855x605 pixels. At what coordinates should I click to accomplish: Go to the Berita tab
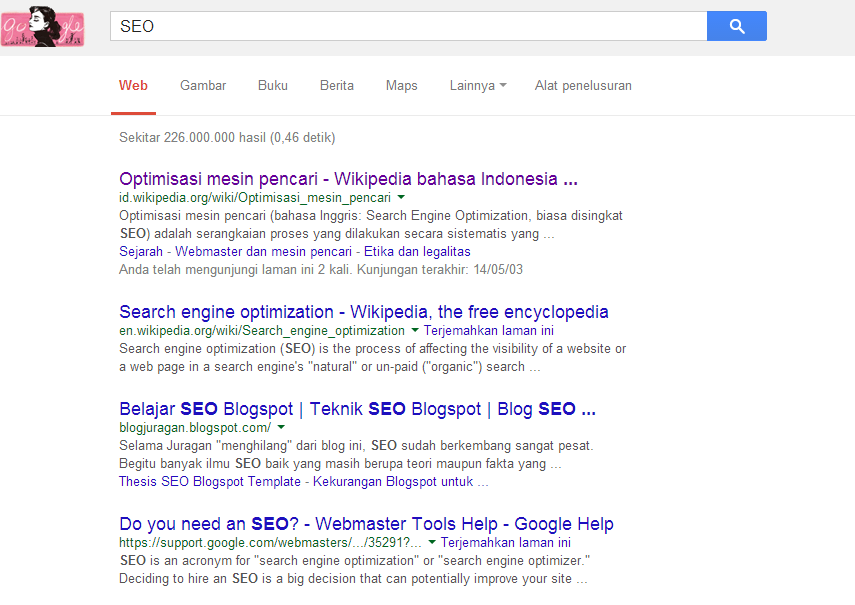pyautogui.click(x=336, y=86)
